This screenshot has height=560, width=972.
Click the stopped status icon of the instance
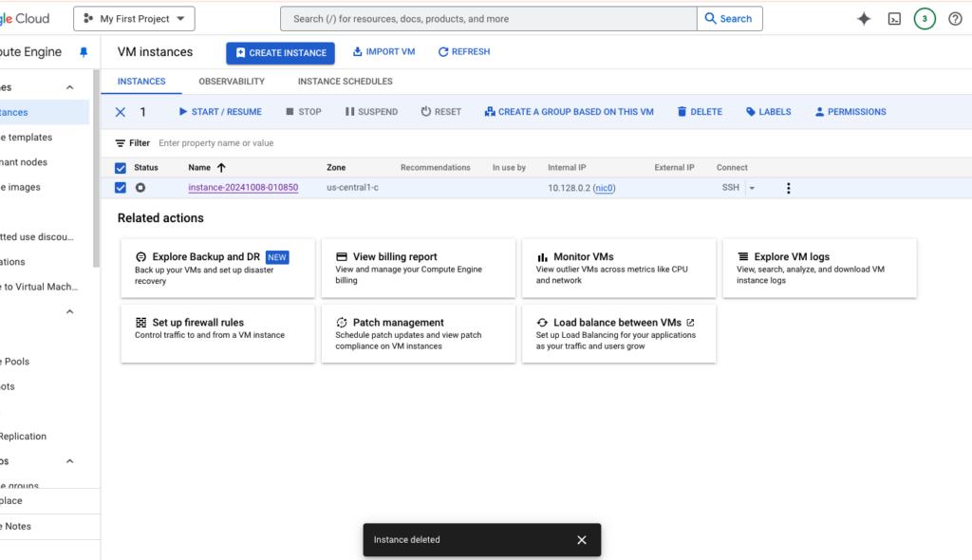(x=140, y=187)
